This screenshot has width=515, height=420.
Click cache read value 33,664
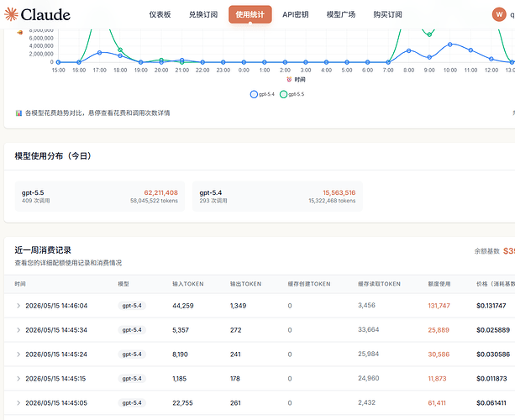point(369,329)
